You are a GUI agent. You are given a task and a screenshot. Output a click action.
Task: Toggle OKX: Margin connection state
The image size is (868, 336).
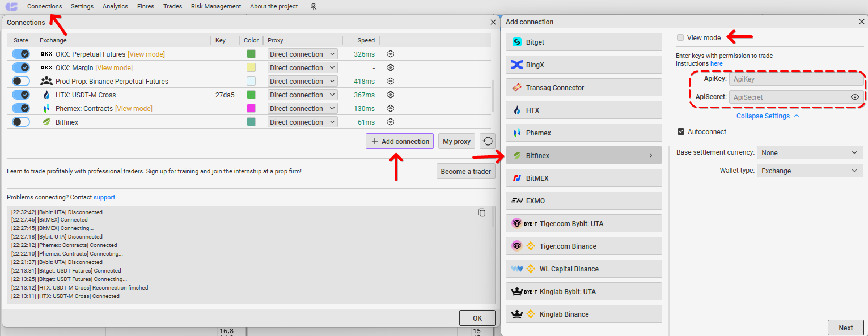21,67
